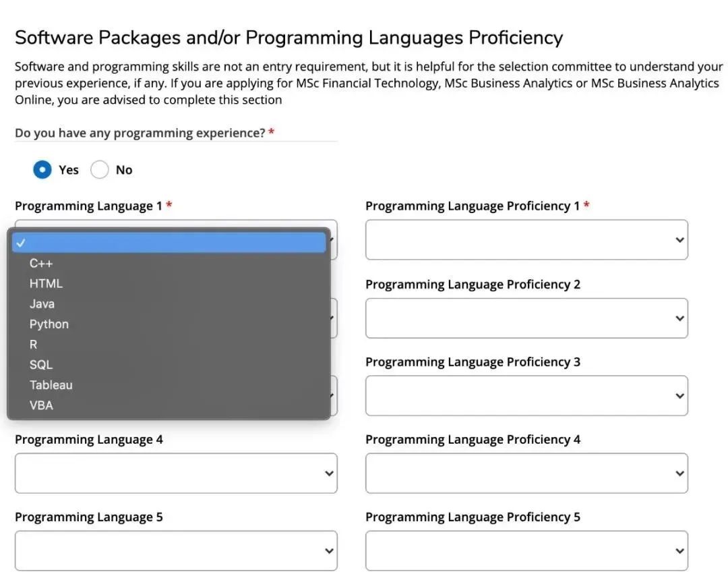Select the blank checked option in dropdown
728x586 pixels.
click(x=169, y=243)
